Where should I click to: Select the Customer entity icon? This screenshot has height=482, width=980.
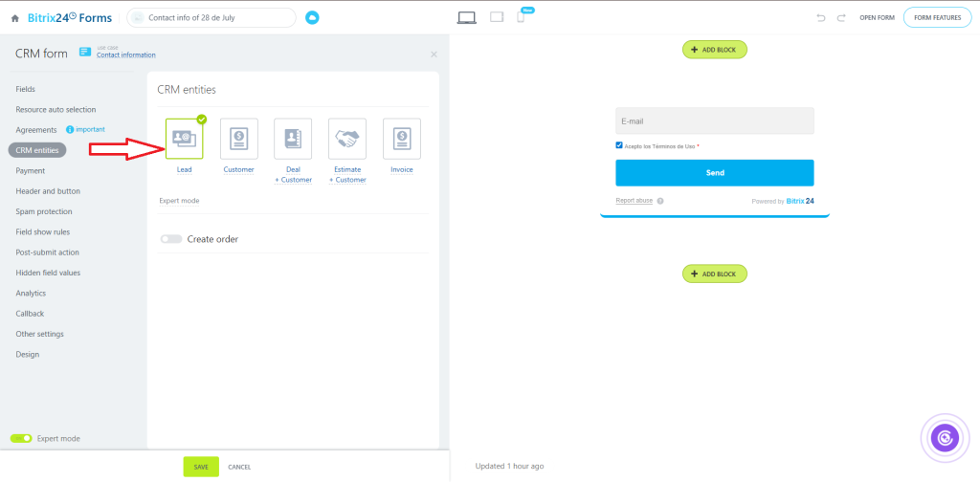coord(238,140)
